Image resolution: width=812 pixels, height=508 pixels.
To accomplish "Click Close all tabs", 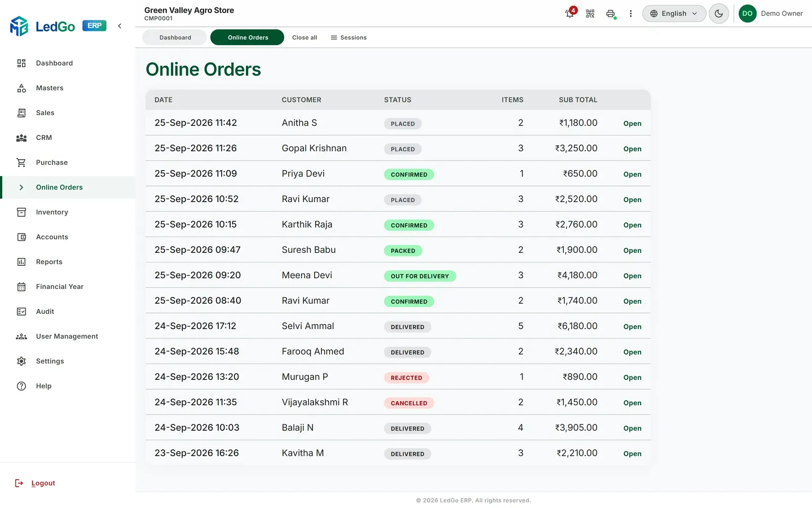I will click(304, 38).
